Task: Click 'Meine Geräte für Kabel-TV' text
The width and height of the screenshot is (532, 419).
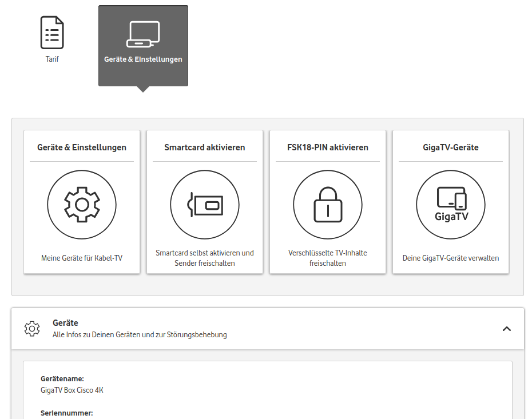Action: click(82, 258)
